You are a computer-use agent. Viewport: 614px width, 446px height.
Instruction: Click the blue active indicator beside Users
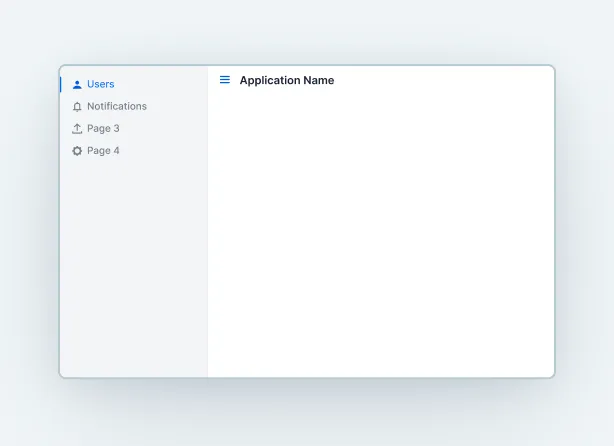click(x=61, y=85)
